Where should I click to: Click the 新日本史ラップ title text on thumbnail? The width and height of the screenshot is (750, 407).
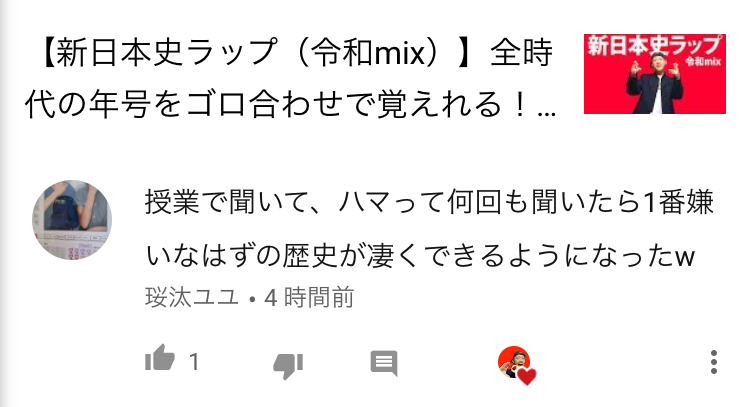pos(653,45)
